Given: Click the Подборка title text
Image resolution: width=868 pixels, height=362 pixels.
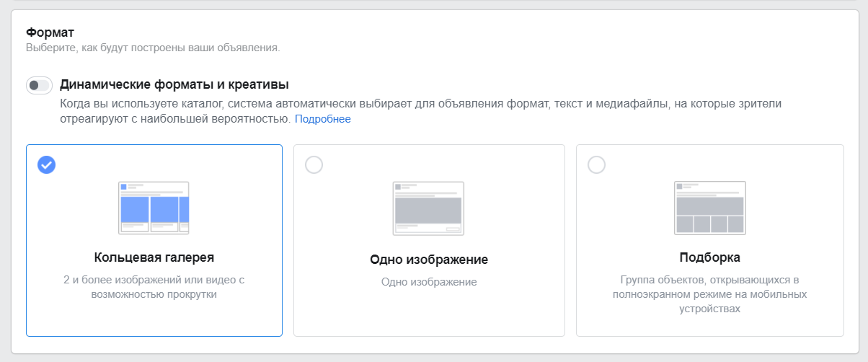Looking at the screenshot, I should pyautogui.click(x=709, y=257).
